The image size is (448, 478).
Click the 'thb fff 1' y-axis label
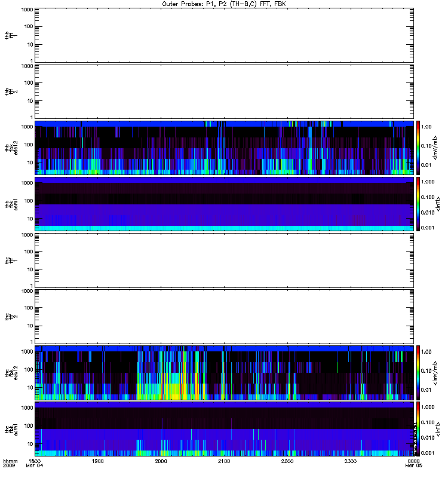(11, 35)
